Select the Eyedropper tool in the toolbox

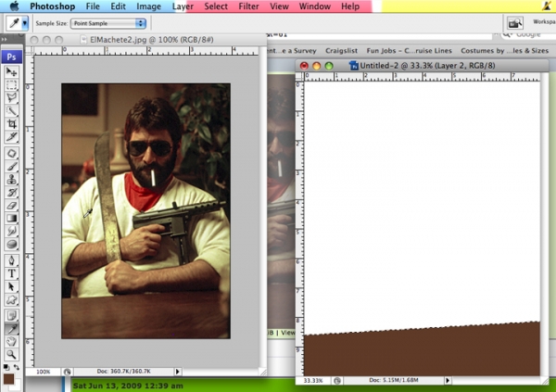[11, 328]
